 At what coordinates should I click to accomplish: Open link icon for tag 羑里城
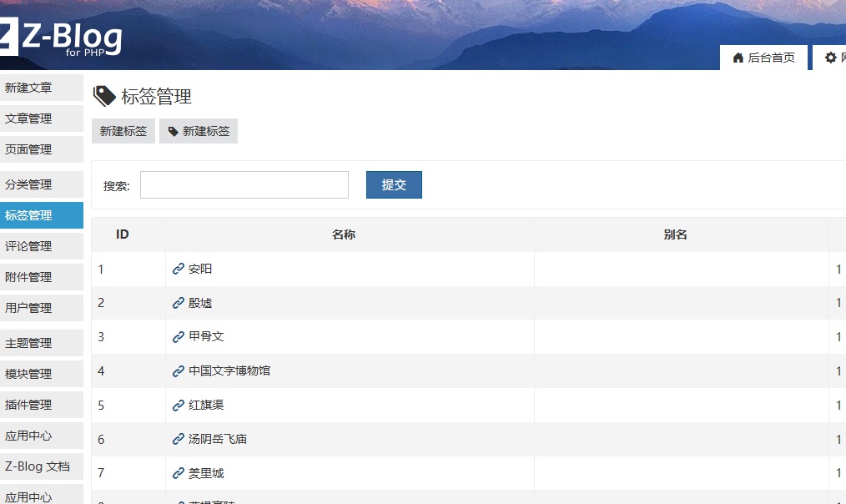tap(178, 473)
